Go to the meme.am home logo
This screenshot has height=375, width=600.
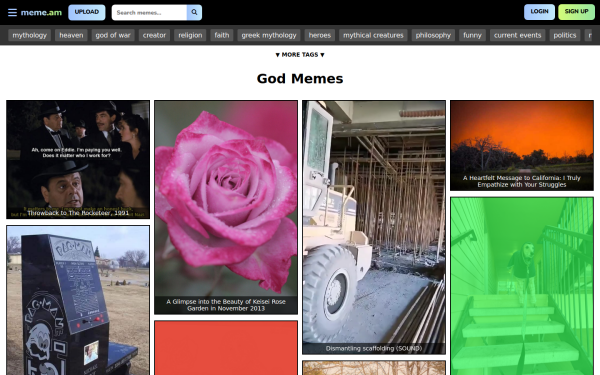click(41, 13)
